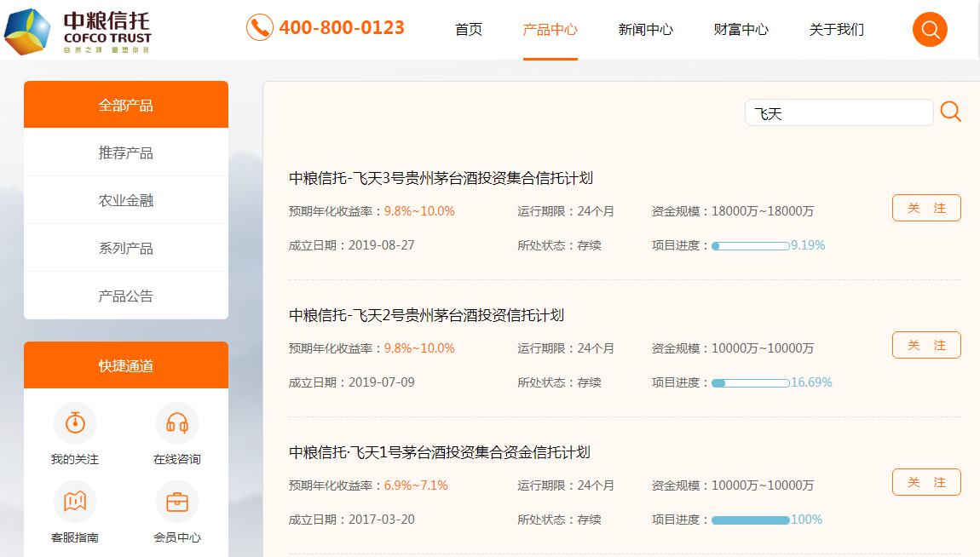980x557 pixels.
Task: Click the magnifier beside the search field
Action: (x=950, y=112)
